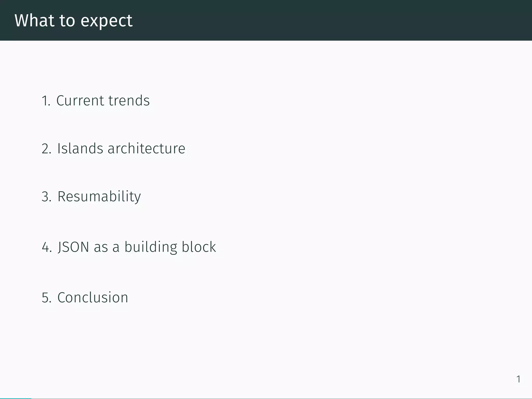Viewport: 532px width, 399px height.
Task: Open the "Conclusion" section entry
Action: click(x=93, y=297)
